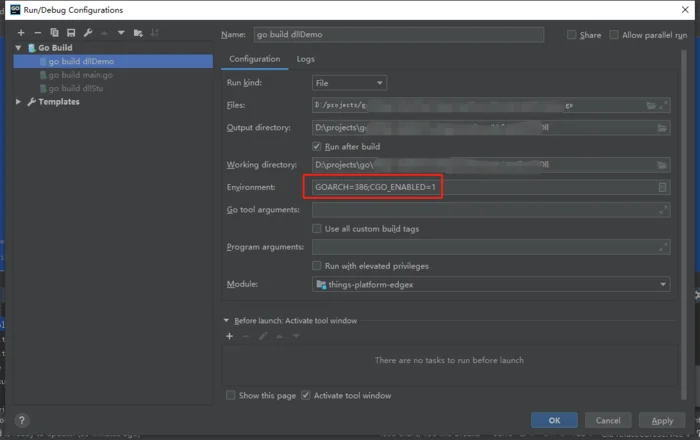Image resolution: width=700 pixels, height=440 pixels.
Task: Remove the selected configuration with the minus icon
Action: [x=38, y=33]
